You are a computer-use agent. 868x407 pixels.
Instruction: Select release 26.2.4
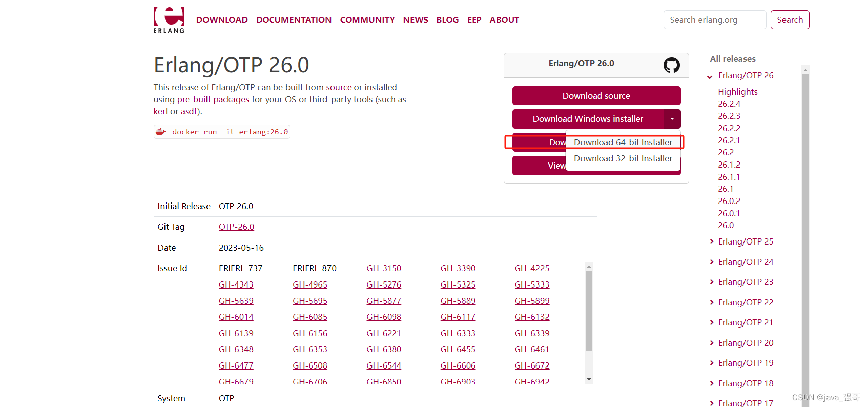coord(729,104)
